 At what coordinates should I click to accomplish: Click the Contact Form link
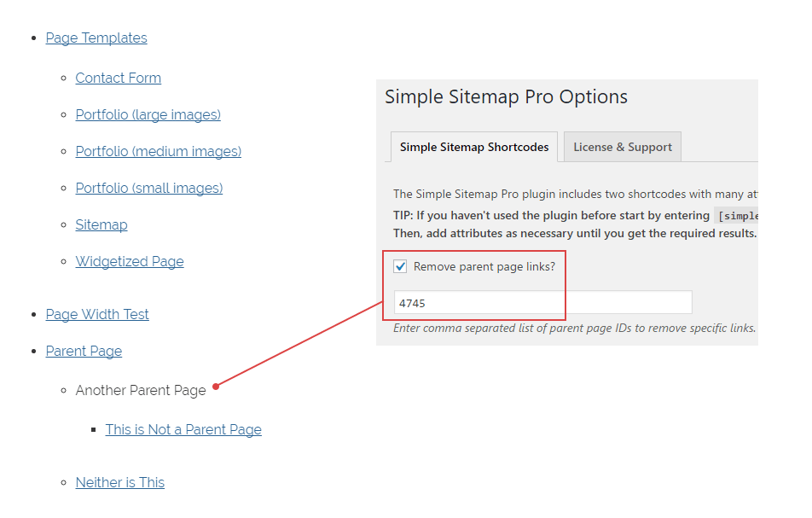pyautogui.click(x=118, y=78)
